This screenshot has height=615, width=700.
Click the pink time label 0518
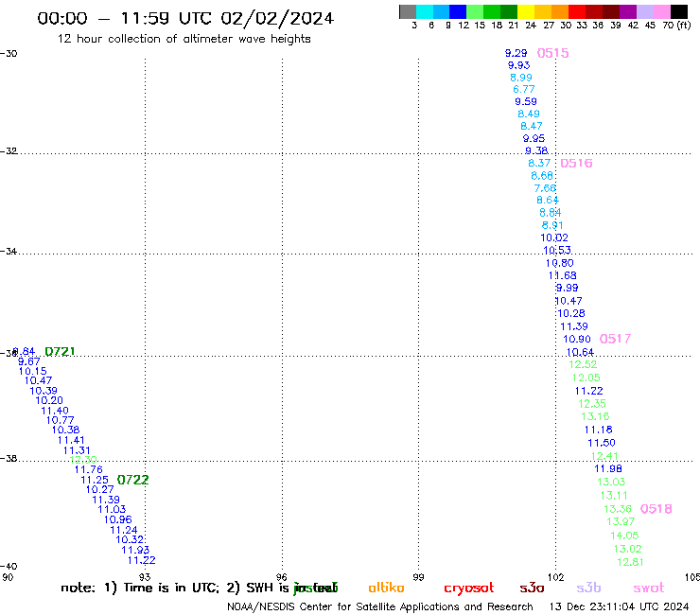click(656, 509)
